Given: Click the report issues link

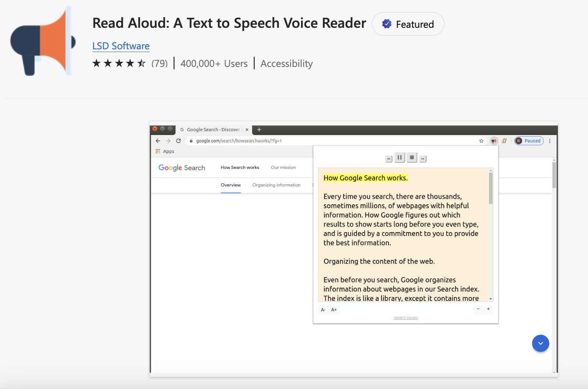Looking at the screenshot, I should (405, 318).
